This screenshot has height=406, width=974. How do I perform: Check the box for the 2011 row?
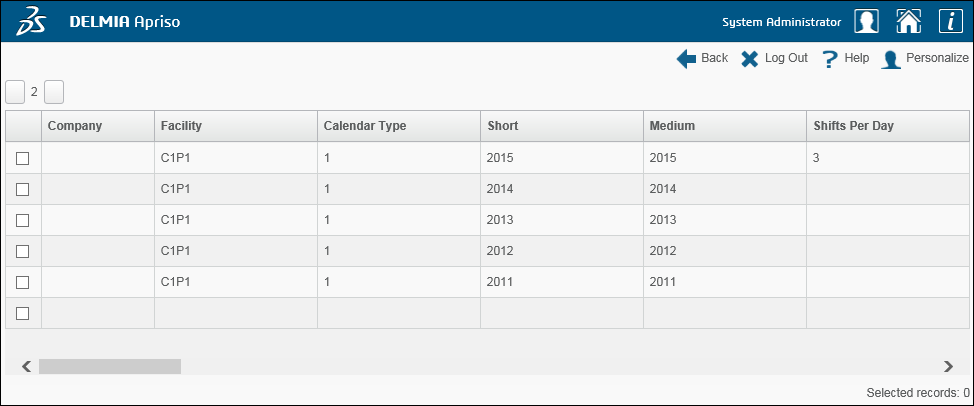[22, 282]
